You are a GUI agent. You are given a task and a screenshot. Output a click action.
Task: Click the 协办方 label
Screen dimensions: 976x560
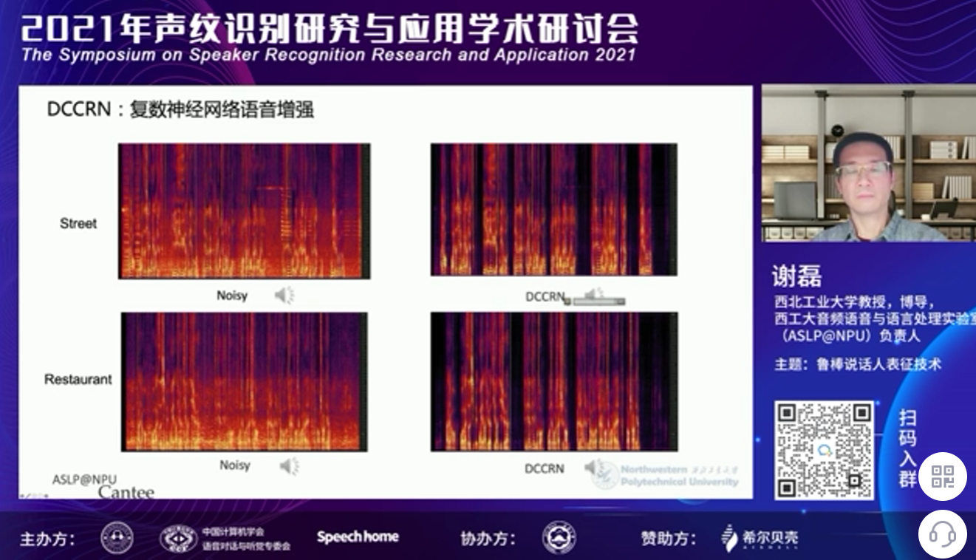point(488,539)
